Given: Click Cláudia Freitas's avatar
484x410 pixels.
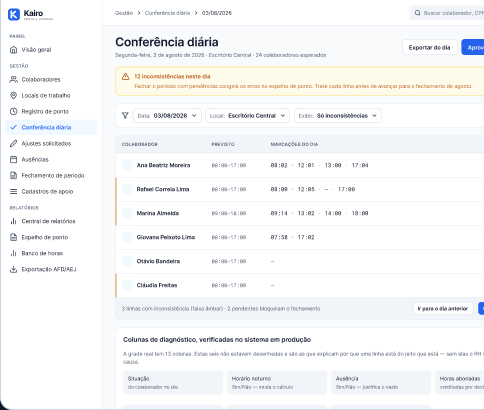Looking at the screenshot, I should pyautogui.click(x=127, y=285).
